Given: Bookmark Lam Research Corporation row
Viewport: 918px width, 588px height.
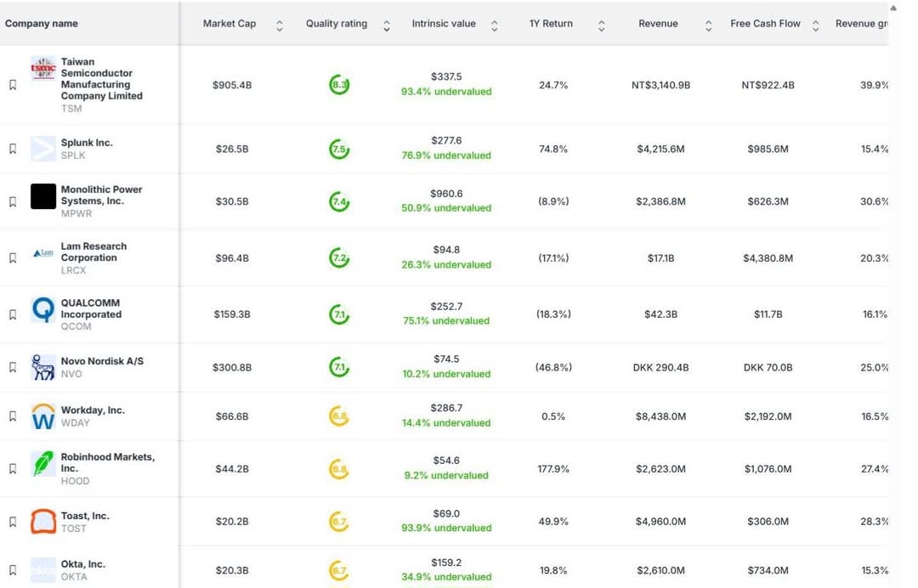Looking at the screenshot, I should [x=12, y=258].
